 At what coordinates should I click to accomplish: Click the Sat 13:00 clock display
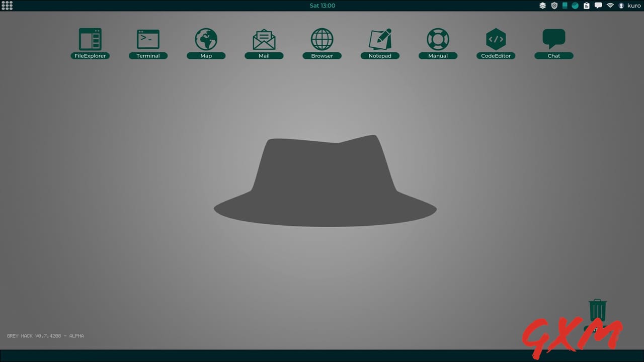click(x=322, y=6)
